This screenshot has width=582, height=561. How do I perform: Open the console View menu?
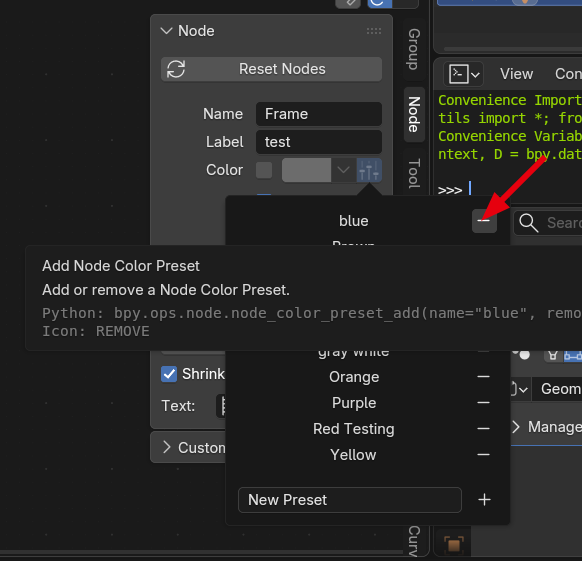(516, 74)
